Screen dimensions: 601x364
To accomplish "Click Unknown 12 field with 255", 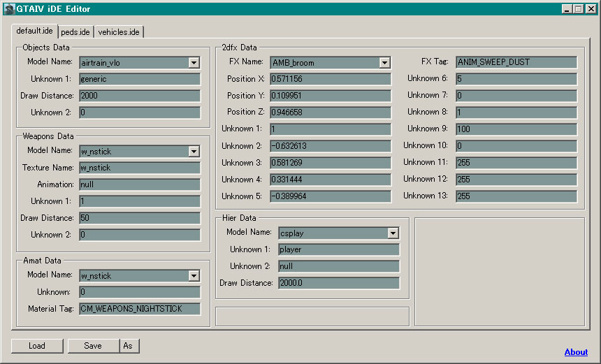I will pos(516,180).
